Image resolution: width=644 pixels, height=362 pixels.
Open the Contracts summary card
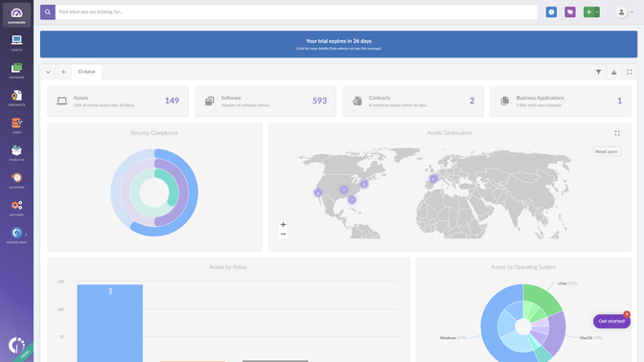[413, 101]
